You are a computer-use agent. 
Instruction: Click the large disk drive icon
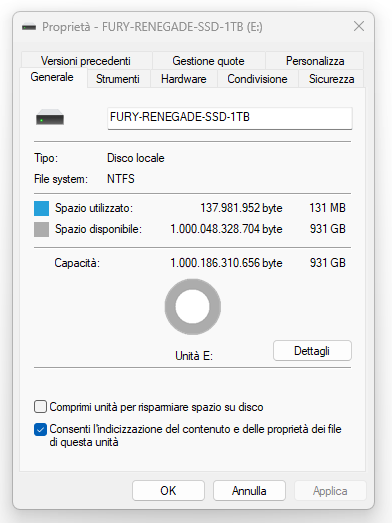pyautogui.click(x=50, y=117)
